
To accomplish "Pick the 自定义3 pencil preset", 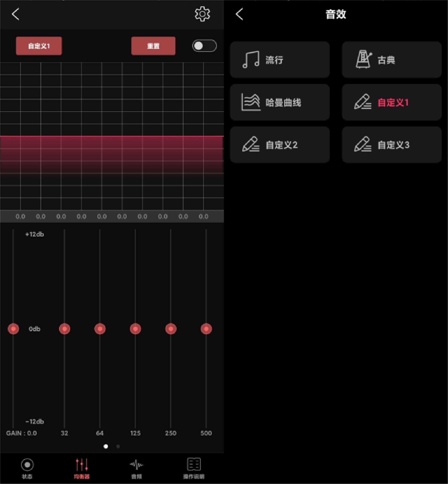I will tap(392, 145).
